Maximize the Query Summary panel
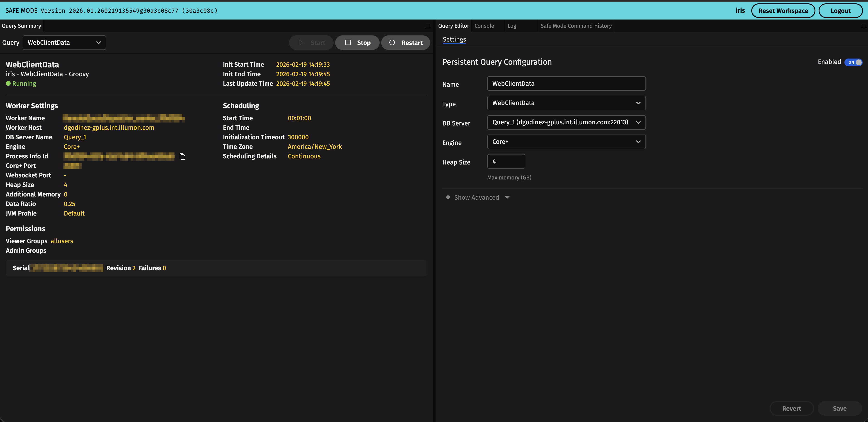The height and width of the screenshot is (422, 868). click(x=428, y=26)
